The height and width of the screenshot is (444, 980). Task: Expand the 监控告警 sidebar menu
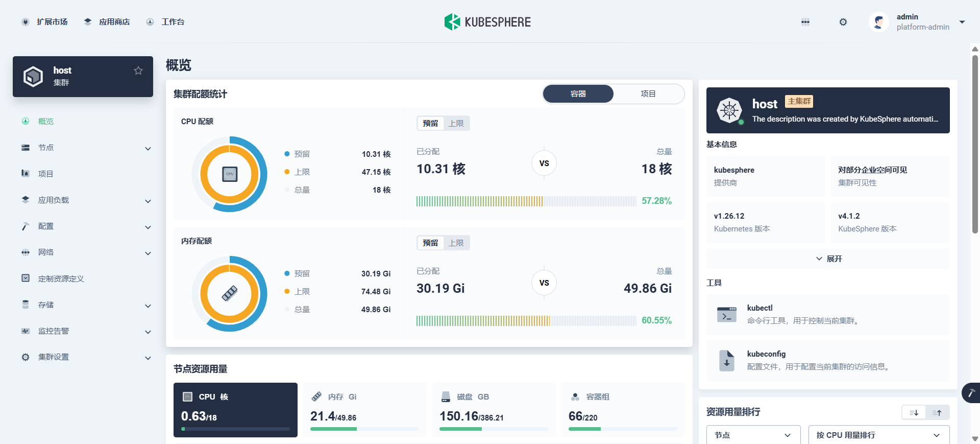pos(148,332)
